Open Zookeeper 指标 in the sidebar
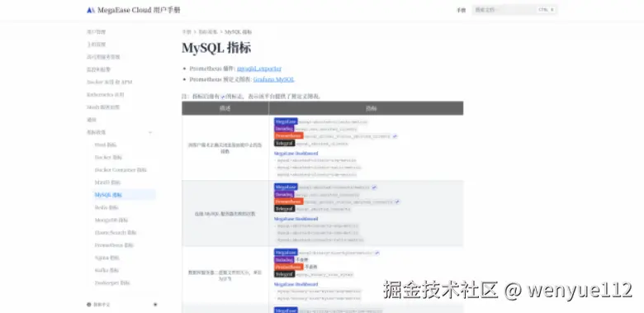This screenshot has width=644, height=313. pos(112,283)
